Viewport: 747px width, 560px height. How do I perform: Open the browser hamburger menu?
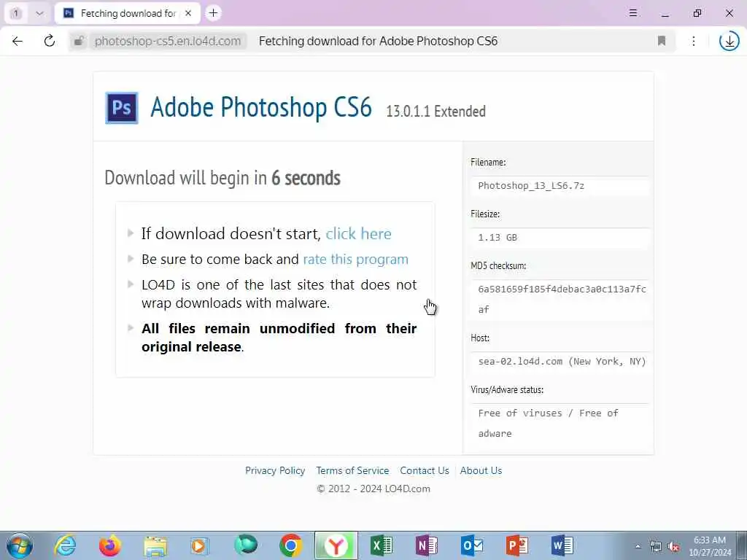[632, 13]
